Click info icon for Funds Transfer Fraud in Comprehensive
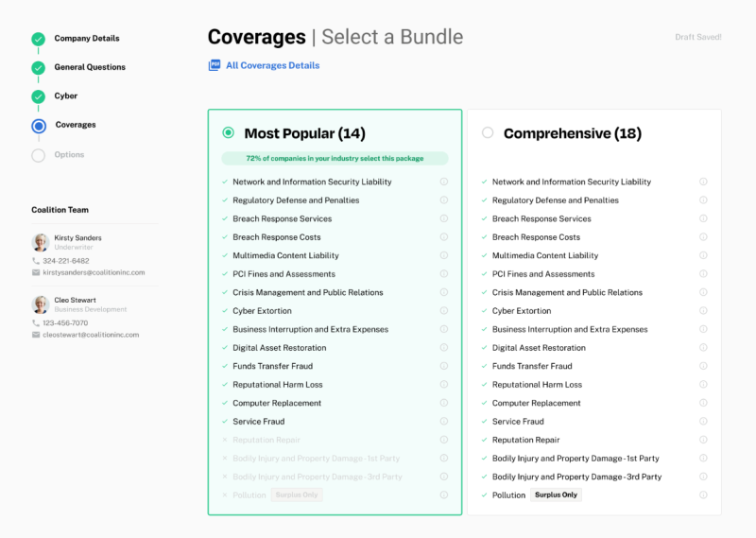The image size is (756, 538). coord(703,366)
